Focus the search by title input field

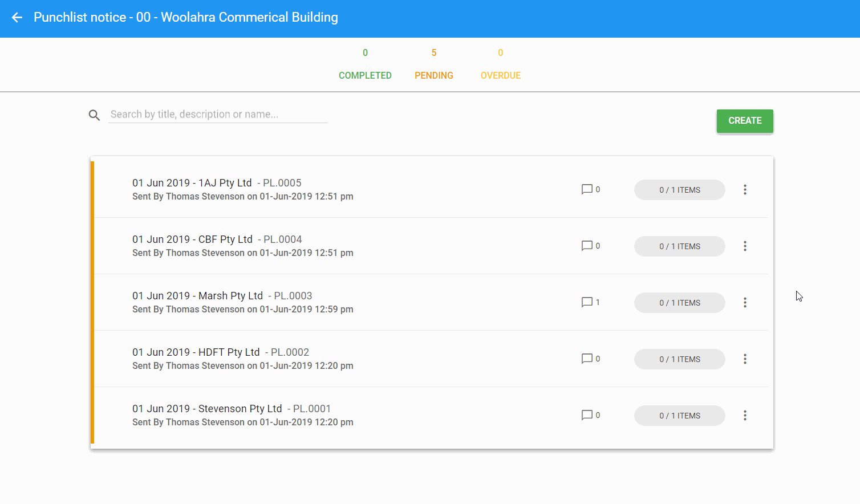218,115
